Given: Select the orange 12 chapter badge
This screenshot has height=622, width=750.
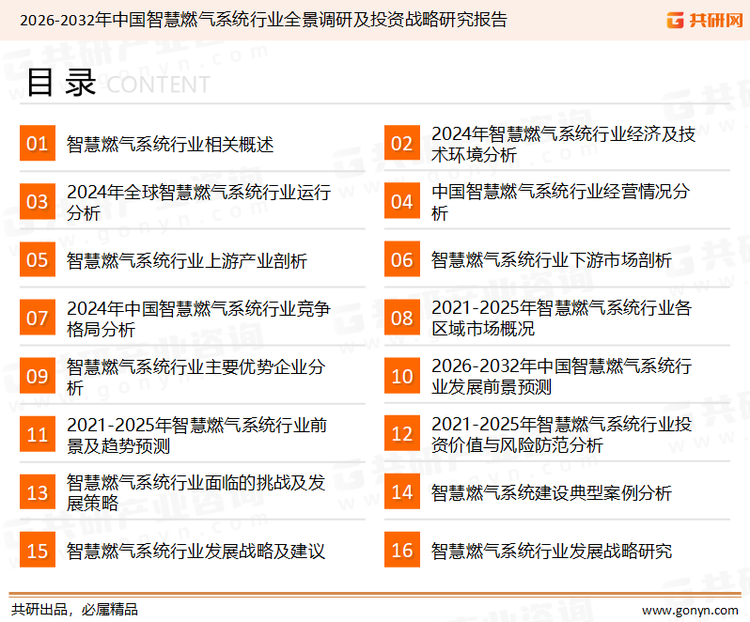Looking at the screenshot, I should pyautogui.click(x=402, y=434).
